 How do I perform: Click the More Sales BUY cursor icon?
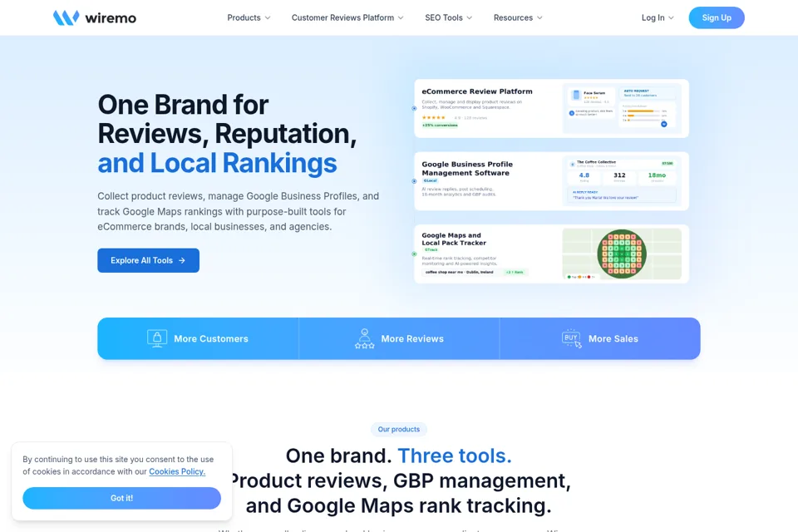tap(572, 338)
